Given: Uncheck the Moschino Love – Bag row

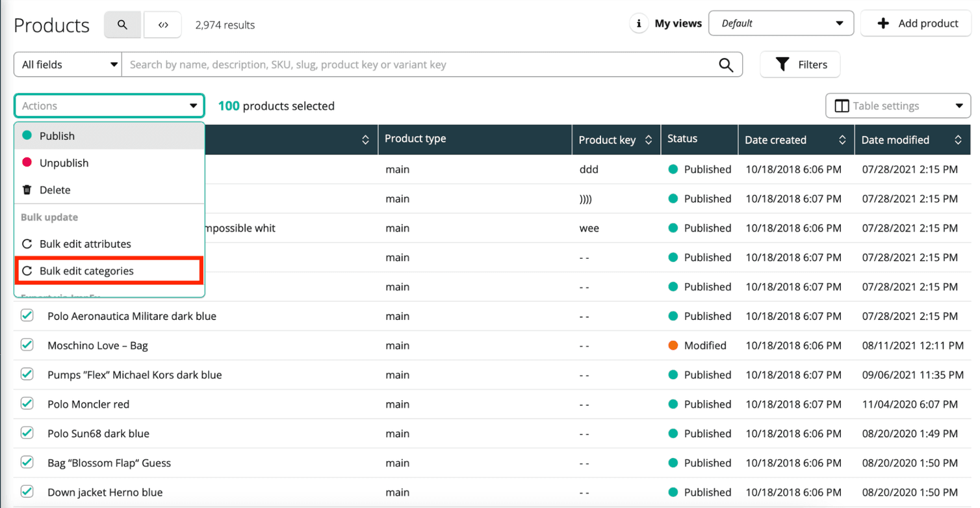Looking at the screenshot, I should (27, 345).
